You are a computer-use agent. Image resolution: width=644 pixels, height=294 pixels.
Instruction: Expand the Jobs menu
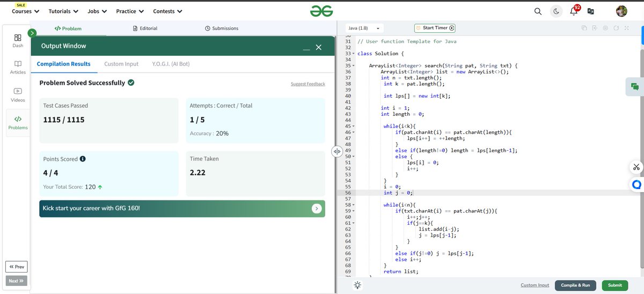tap(97, 11)
